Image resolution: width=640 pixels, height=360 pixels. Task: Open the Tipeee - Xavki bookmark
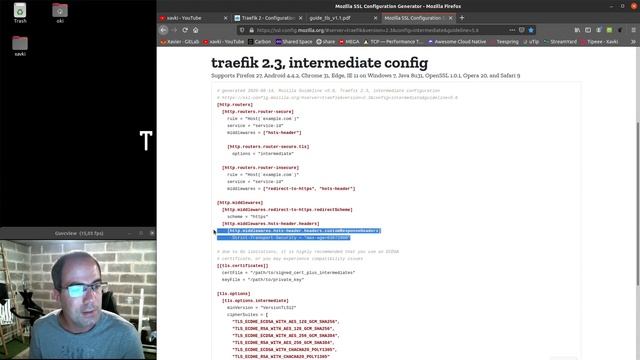tap(600, 42)
